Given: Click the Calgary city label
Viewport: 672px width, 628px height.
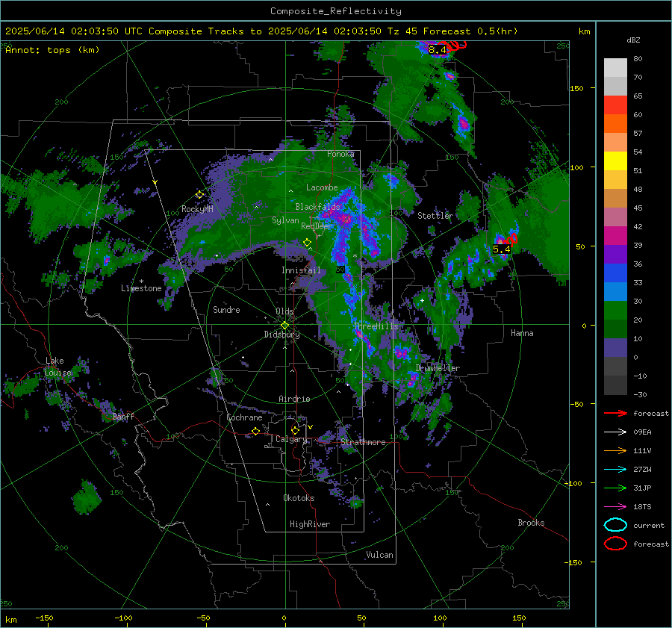Looking at the screenshot, I should point(291,439).
